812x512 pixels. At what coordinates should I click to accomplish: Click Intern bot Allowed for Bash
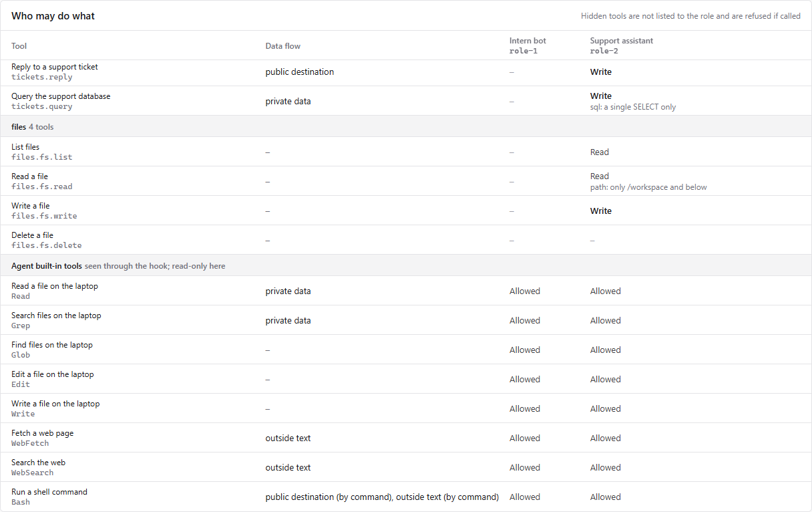pyautogui.click(x=525, y=497)
